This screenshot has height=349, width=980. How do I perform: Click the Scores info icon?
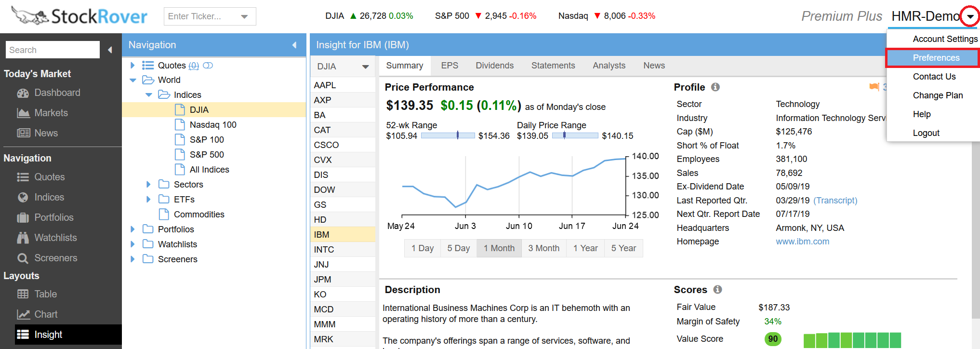tap(717, 290)
